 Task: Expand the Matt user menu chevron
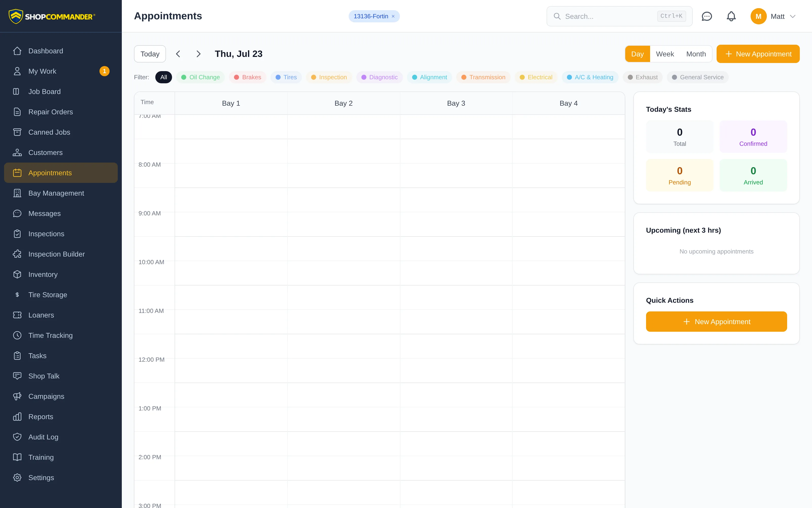pyautogui.click(x=793, y=16)
